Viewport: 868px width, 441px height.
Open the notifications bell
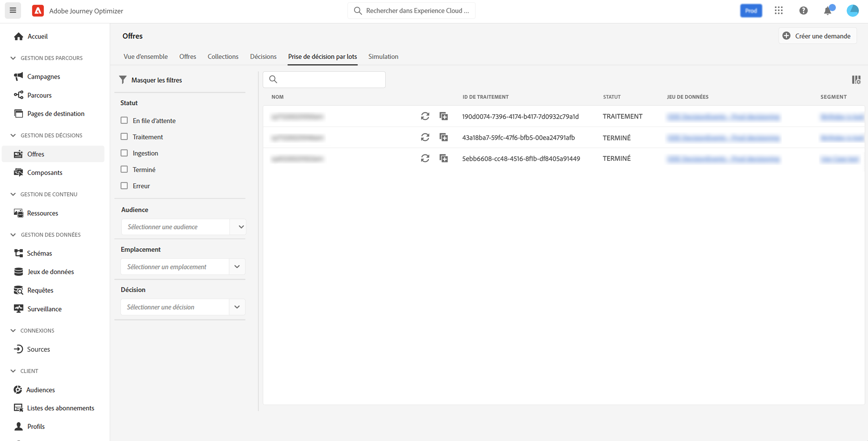[x=827, y=11]
